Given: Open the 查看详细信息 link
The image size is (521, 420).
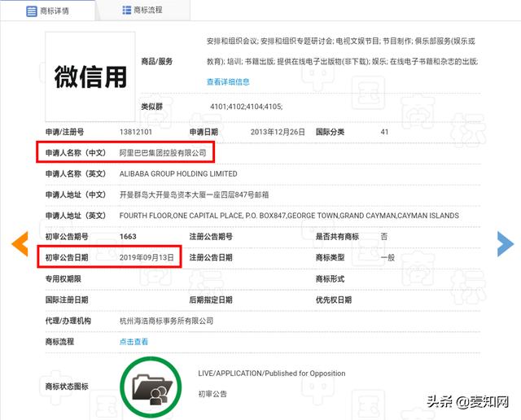Looking at the screenshot, I should tap(228, 81).
